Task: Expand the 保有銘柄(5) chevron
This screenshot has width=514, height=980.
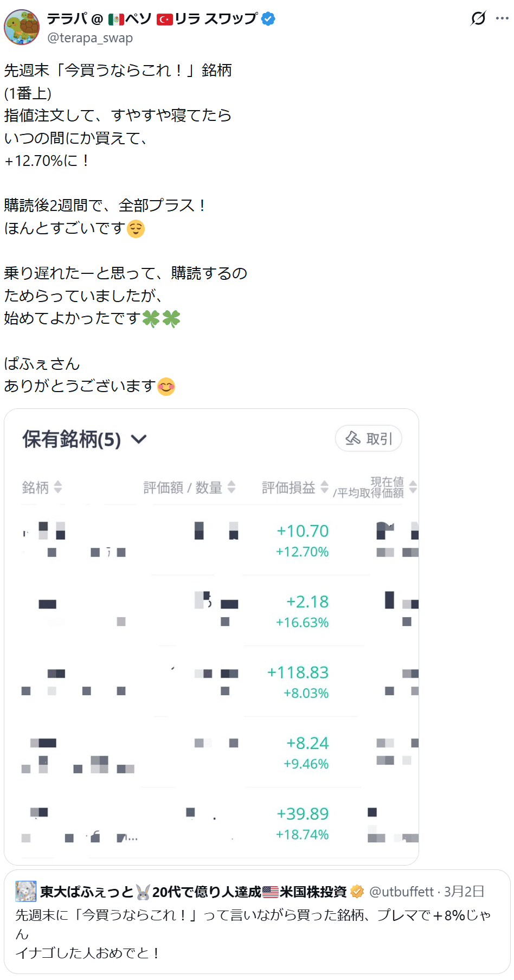Action: point(139,439)
